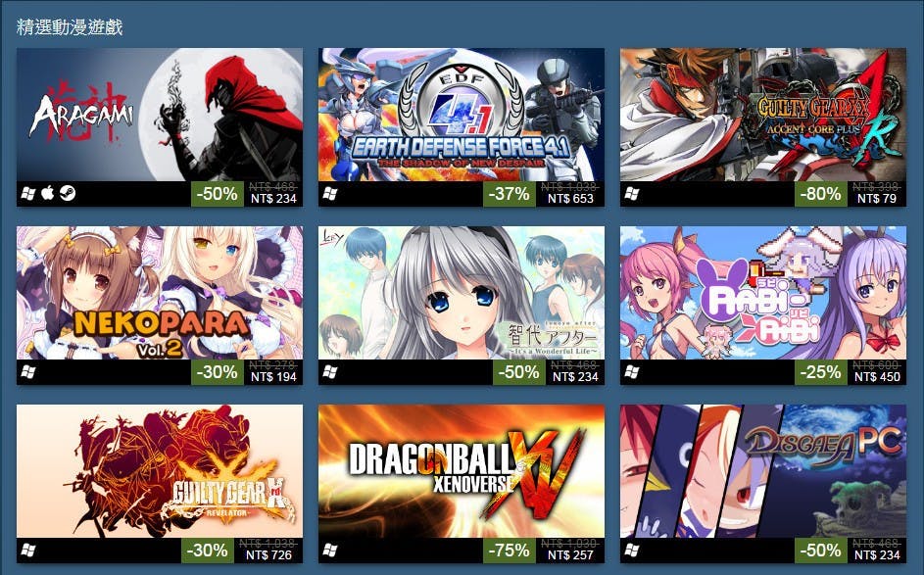Click the Windows icon under Earth Defense Force 4.1
Viewport: 924px width, 575px height.
(330, 193)
